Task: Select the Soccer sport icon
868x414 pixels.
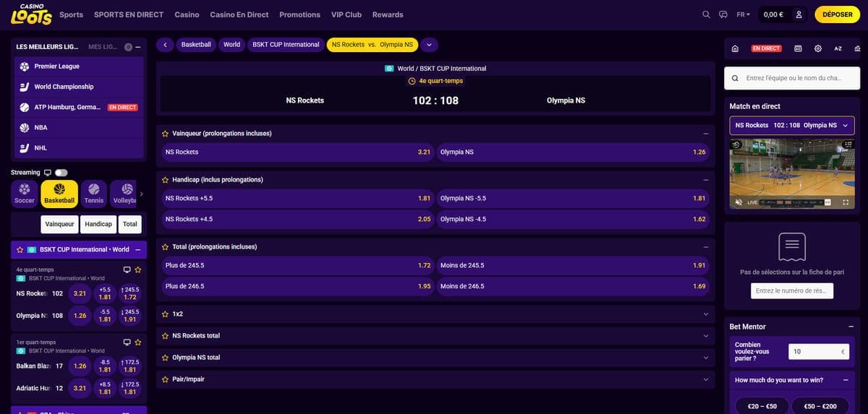Action: 25,194
